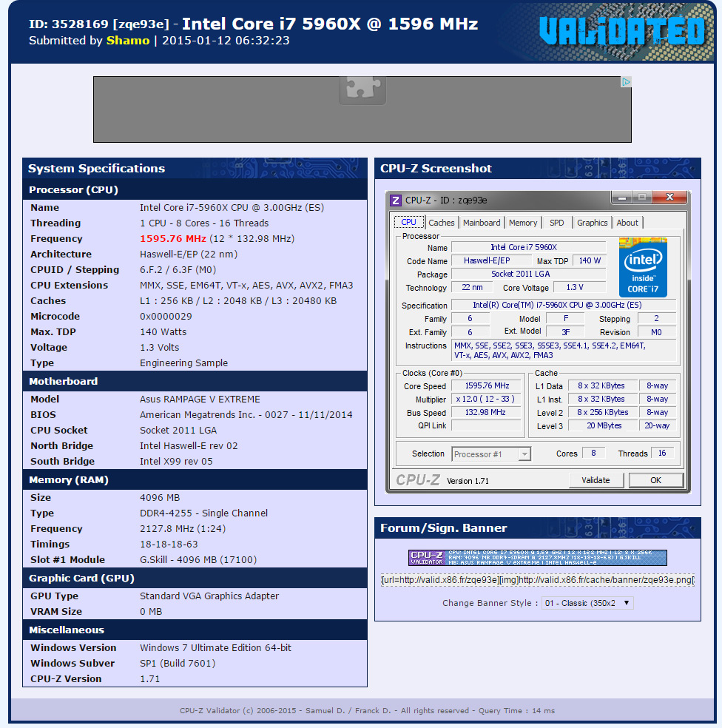Image resolution: width=722 pixels, height=728 pixels.
Task: Open the Shamo submitter profile link
Action: pyautogui.click(x=128, y=41)
